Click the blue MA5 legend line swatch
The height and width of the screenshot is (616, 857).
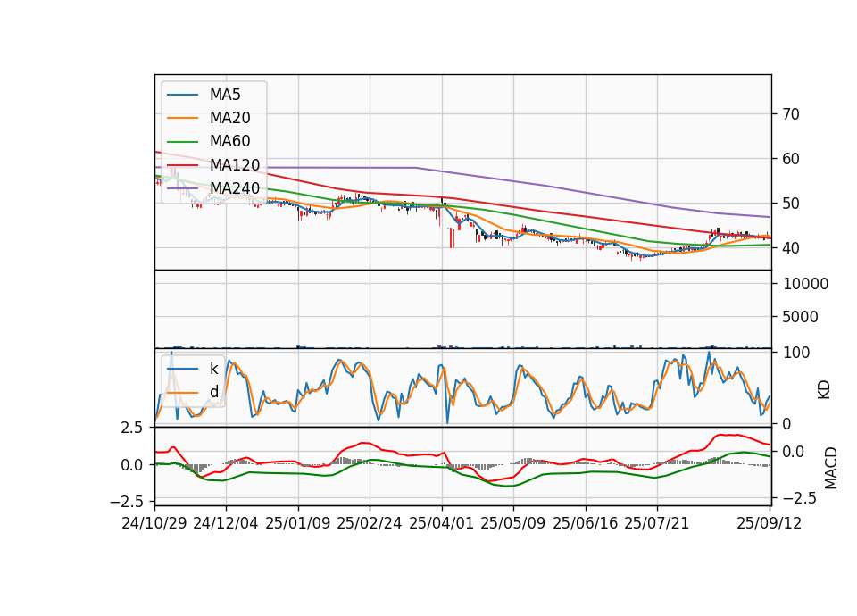click(x=182, y=96)
